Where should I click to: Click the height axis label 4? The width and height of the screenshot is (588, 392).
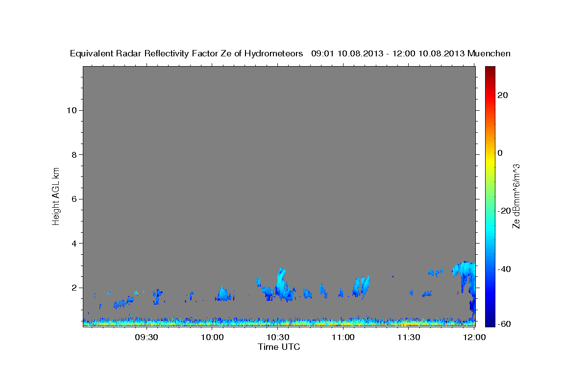[74, 244]
